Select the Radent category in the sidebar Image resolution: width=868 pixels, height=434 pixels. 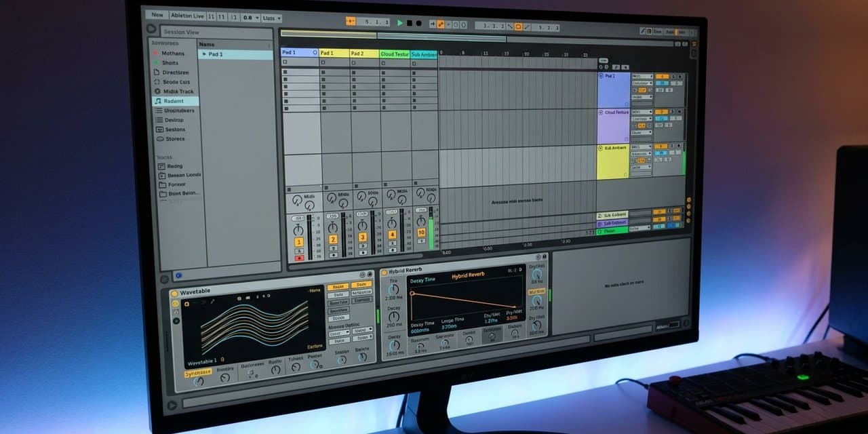tap(175, 100)
